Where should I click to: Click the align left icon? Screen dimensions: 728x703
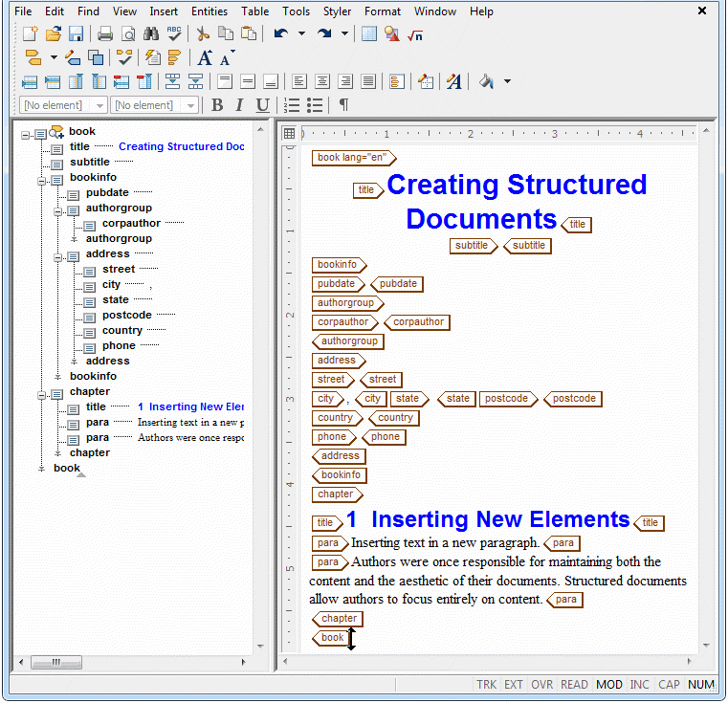point(299,81)
